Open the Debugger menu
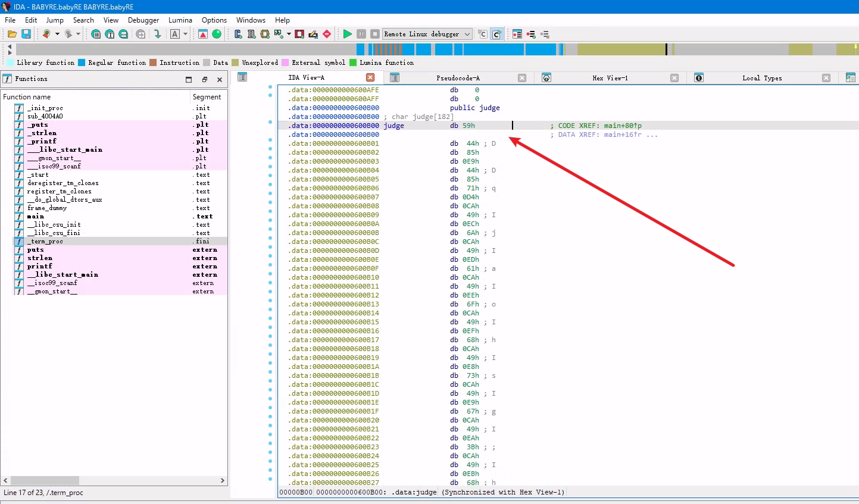Image resolution: width=859 pixels, height=504 pixels. pyautogui.click(x=143, y=20)
